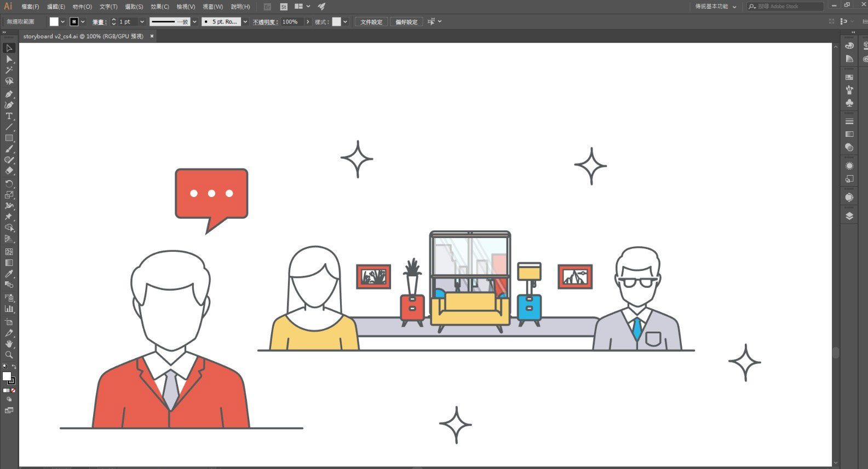Reset to default fill and stroke
The image size is (868, 469).
point(5,367)
